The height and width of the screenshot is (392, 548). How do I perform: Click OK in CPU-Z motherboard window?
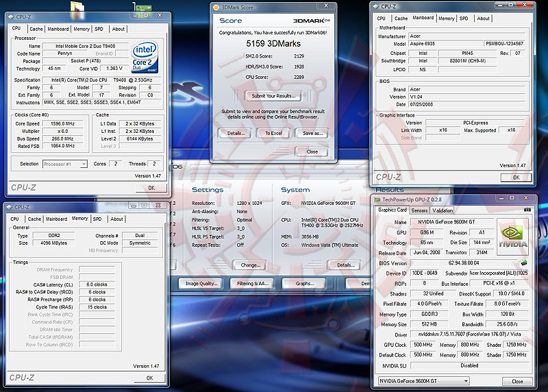tap(516, 177)
